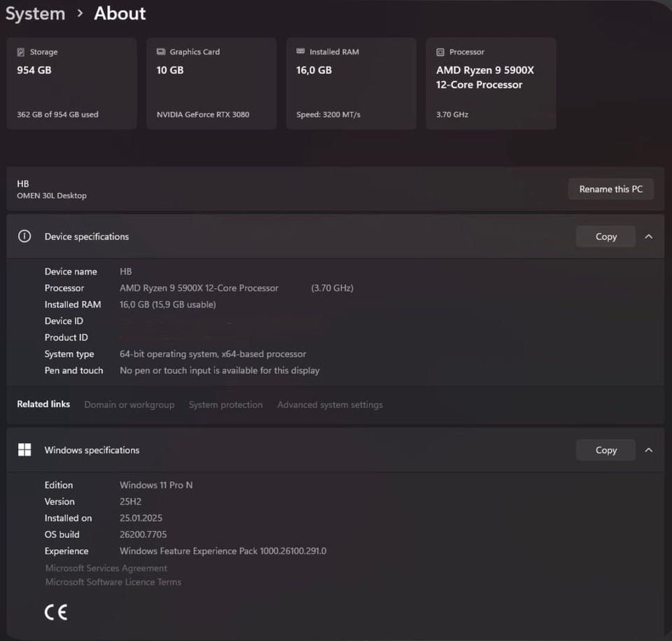This screenshot has width=672, height=641.
Task: Click the Version value '25H2'
Action: 130,501
